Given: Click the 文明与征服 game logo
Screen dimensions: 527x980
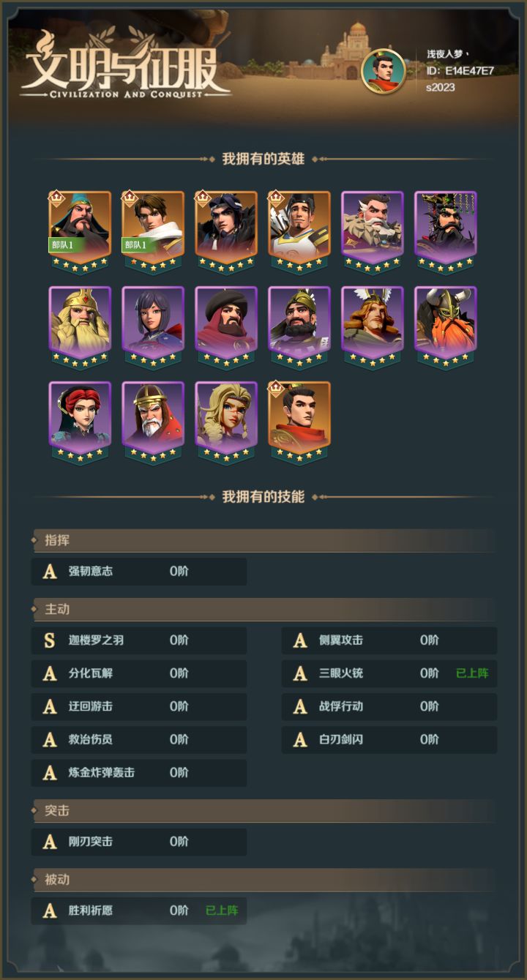Looking at the screenshot, I should (x=125, y=64).
